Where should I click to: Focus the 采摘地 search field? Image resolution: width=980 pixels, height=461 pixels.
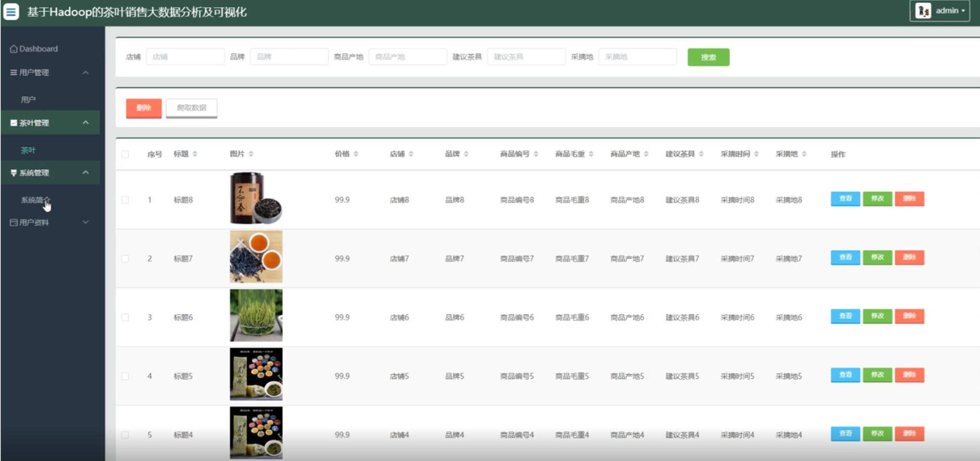(x=637, y=57)
